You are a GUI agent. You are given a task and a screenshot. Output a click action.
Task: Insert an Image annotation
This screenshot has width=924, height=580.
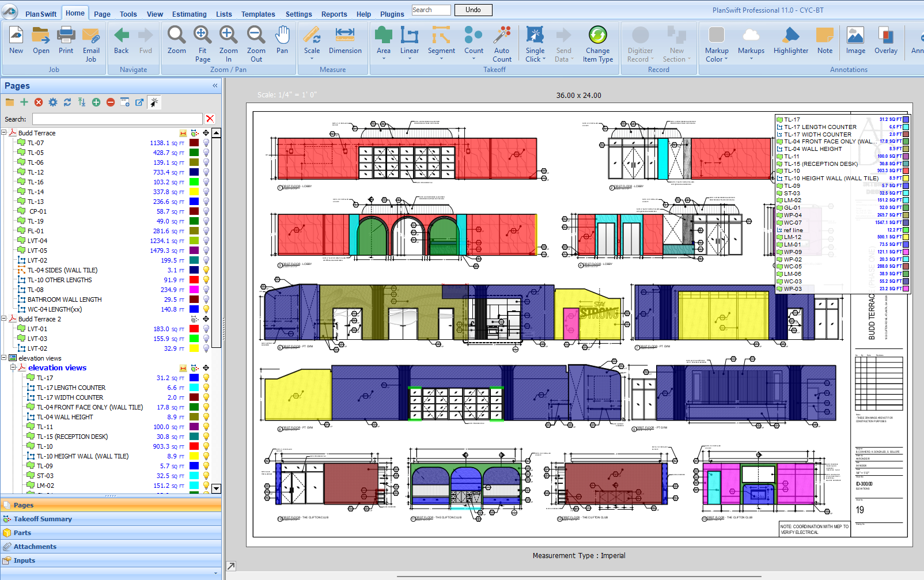pos(855,36)
